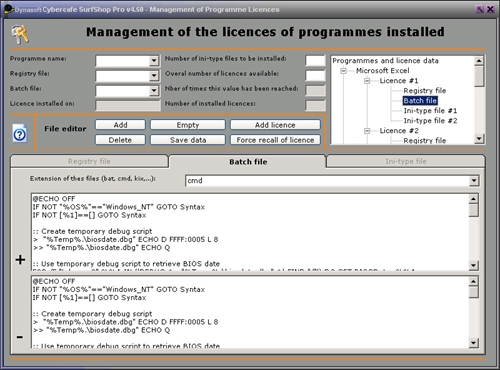Click lower script box scroll down arrow
Screen dimensions: 500x370
tap(473, 343)
